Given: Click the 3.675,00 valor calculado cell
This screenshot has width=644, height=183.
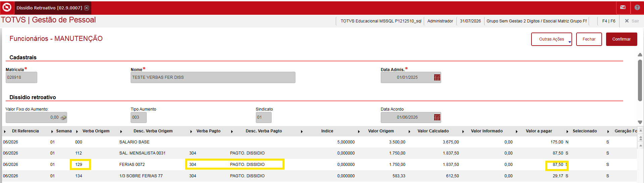Looking at the screenshot, I should click(451, 142).
